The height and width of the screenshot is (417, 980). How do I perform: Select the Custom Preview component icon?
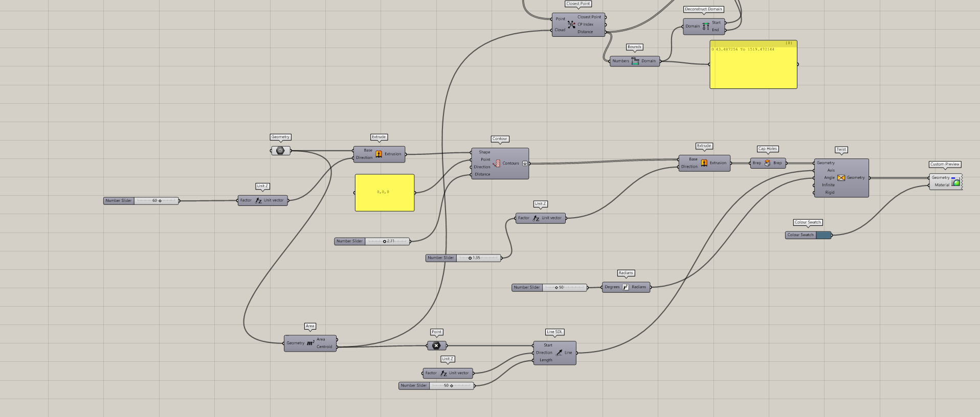[955, 181]
